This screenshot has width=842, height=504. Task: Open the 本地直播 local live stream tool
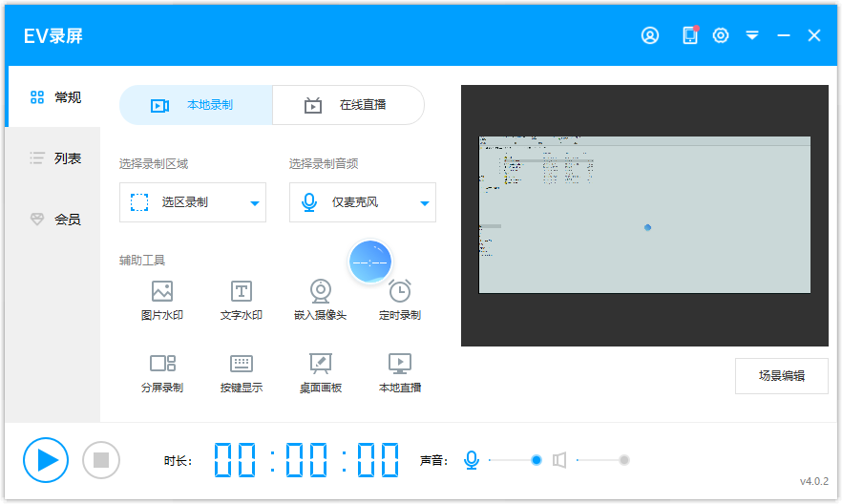click(x=400, y=373)
